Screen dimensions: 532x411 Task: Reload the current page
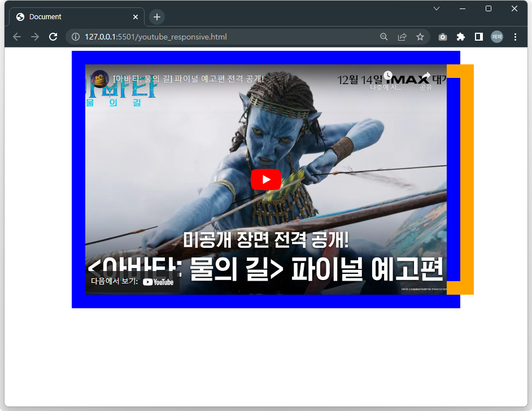53,37
